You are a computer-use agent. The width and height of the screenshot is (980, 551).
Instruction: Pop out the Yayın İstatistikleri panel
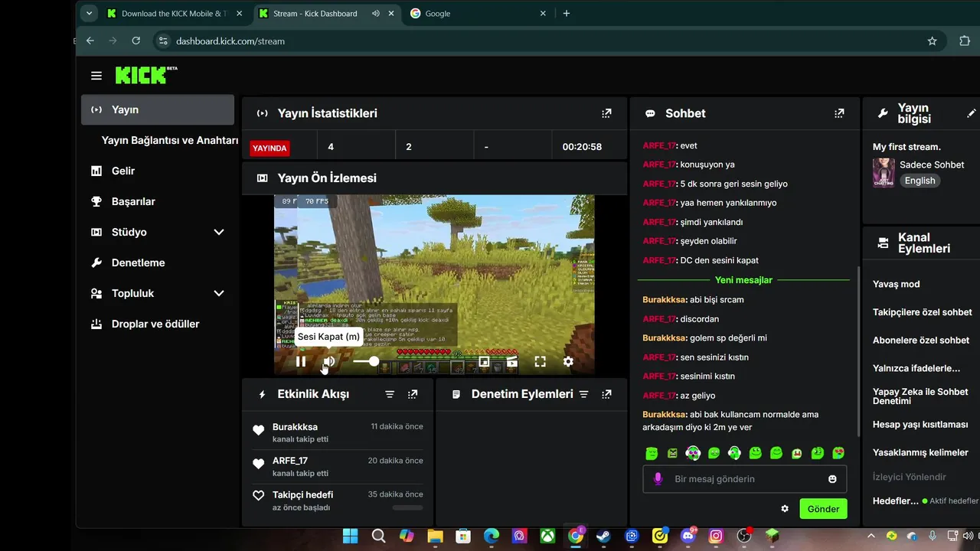[x=606, y=113]
